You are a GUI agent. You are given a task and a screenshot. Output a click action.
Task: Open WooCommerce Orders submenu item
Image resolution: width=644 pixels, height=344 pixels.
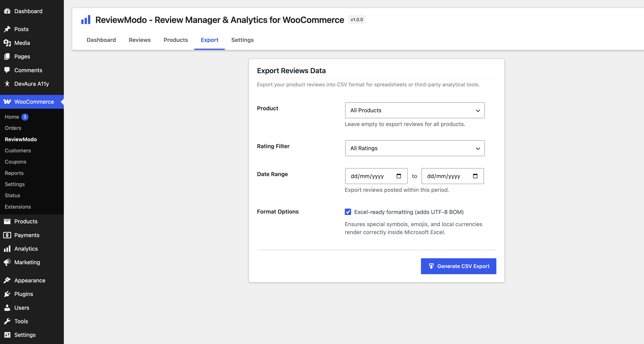tap(13, 128)
